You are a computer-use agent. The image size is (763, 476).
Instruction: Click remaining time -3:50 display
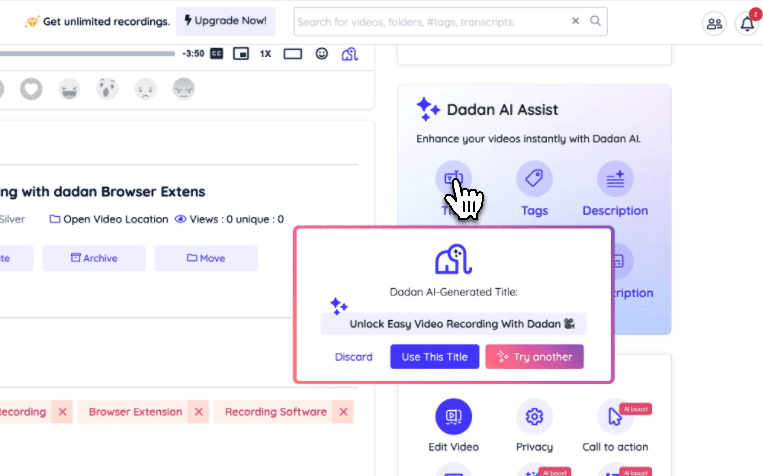click(x=193, y=54)
